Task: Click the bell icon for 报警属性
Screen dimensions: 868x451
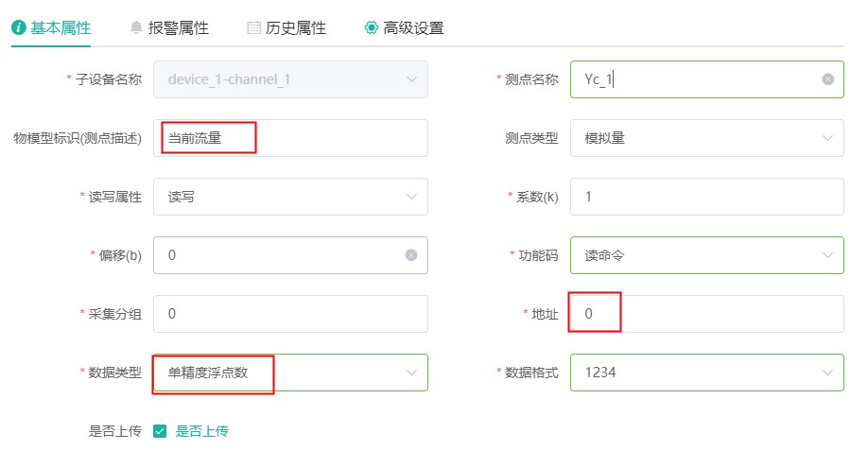Action: [136, 27]
